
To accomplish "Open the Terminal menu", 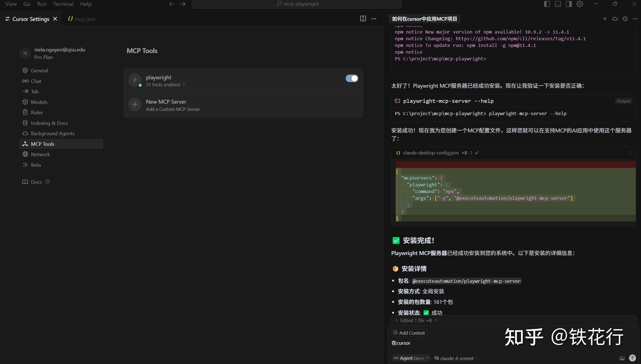I will tap(63, 4).
